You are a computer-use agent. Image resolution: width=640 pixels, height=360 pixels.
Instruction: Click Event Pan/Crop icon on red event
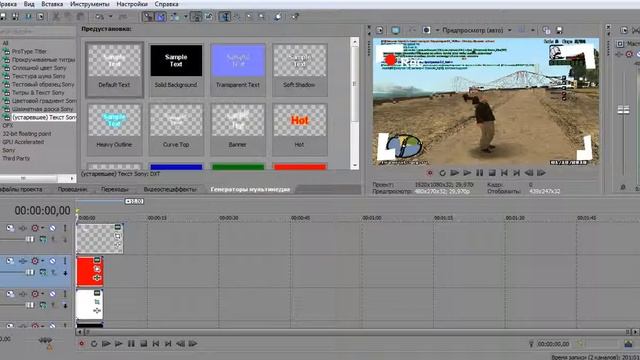pos(97,269)
